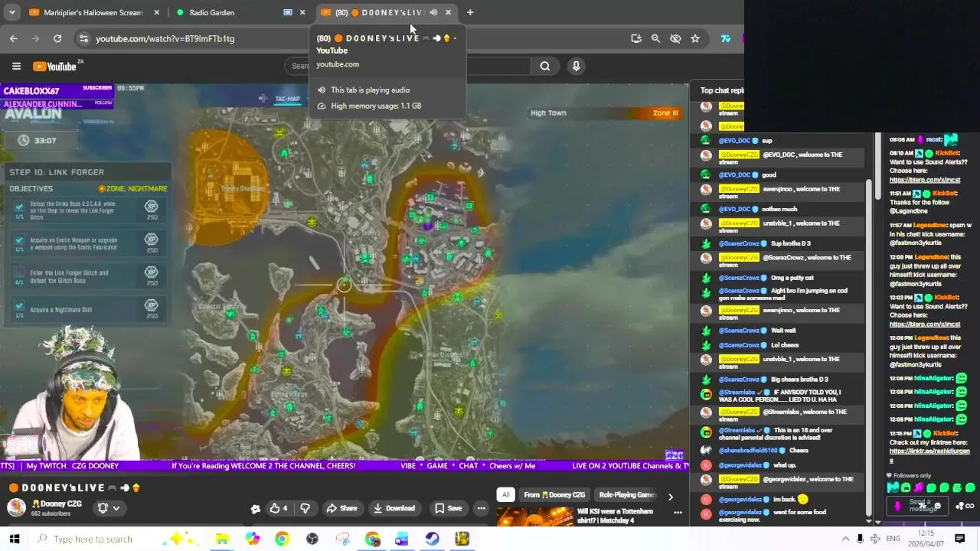
Task: Download the video
Action: (394, 508)
